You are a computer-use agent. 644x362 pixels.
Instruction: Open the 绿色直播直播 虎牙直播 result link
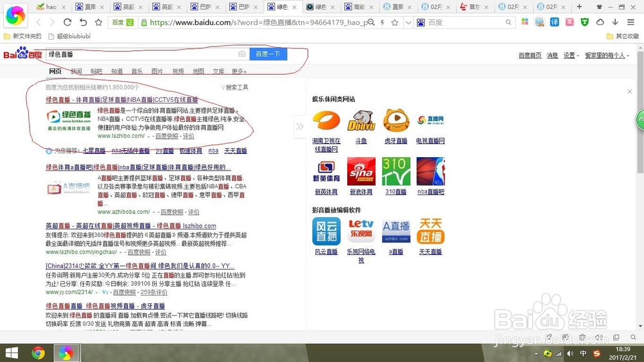tap(105, 306)
